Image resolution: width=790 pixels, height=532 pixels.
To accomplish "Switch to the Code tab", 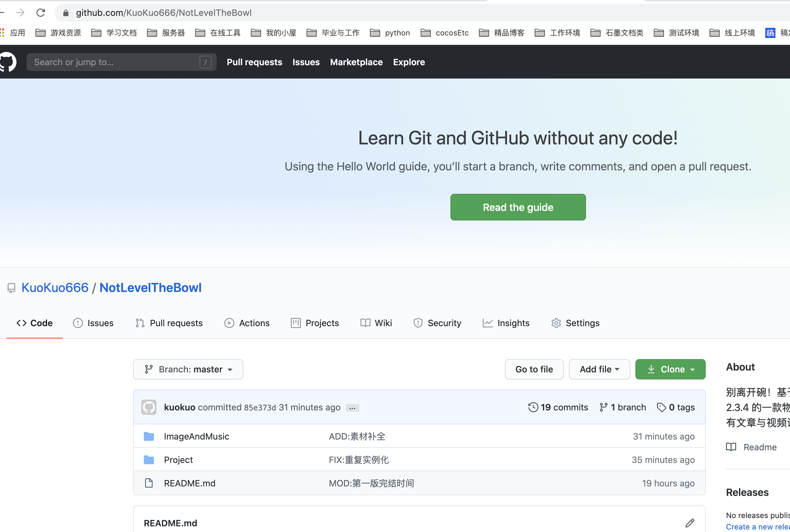I will (x=35, y=323).
